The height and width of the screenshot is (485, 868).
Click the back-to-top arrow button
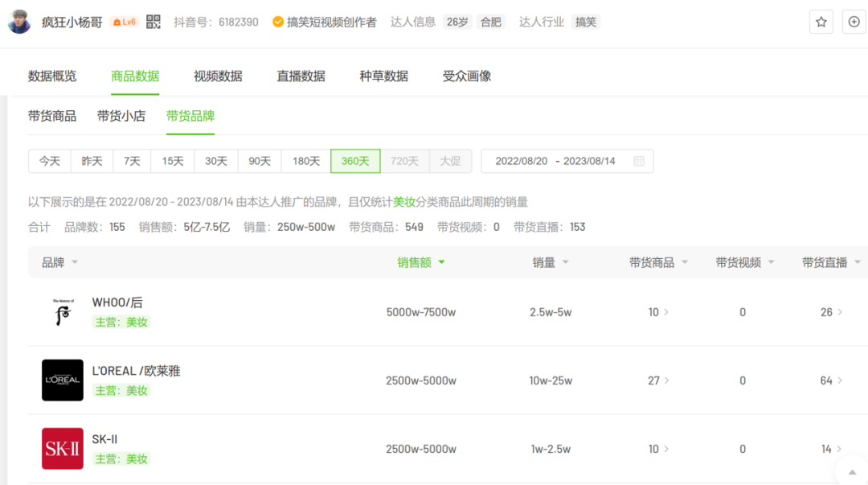pyautogui.click(x=853, y=471)
